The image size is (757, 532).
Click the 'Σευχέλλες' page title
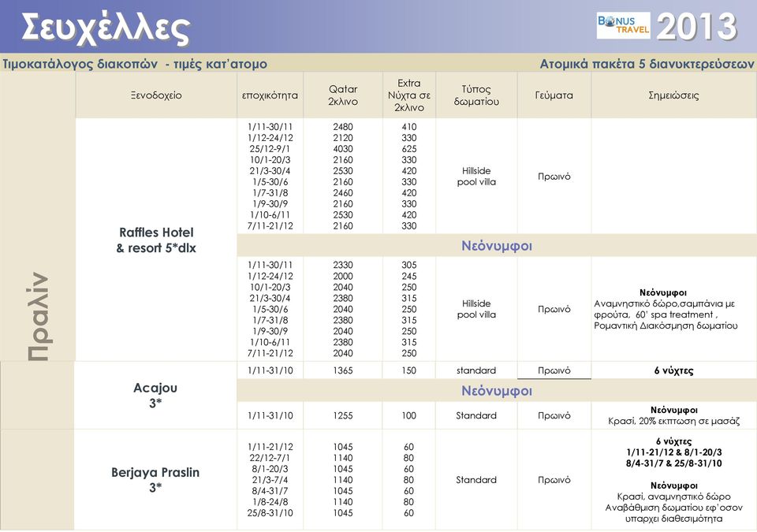[x=106, y=28]
